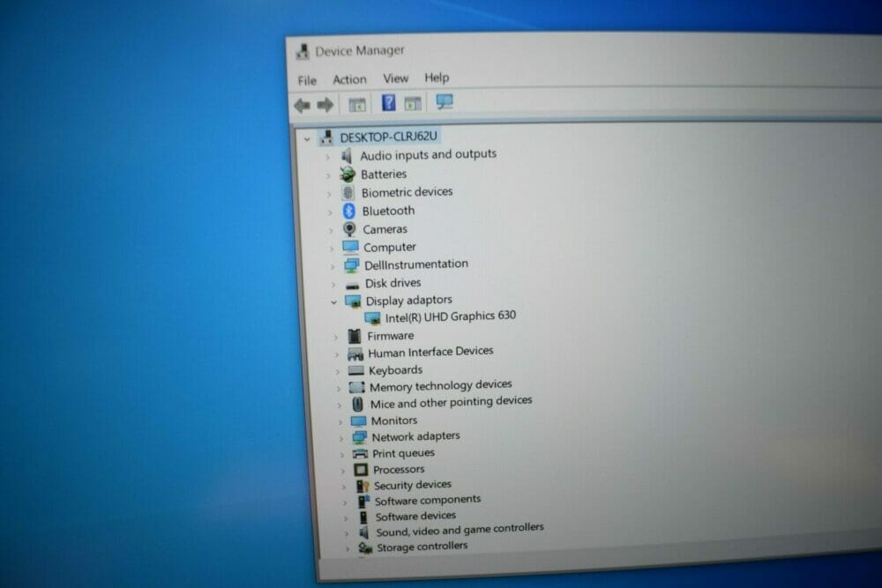Click the Bluetooth logo icon
This screenshot has height=588, width=882.
[348, 212]
